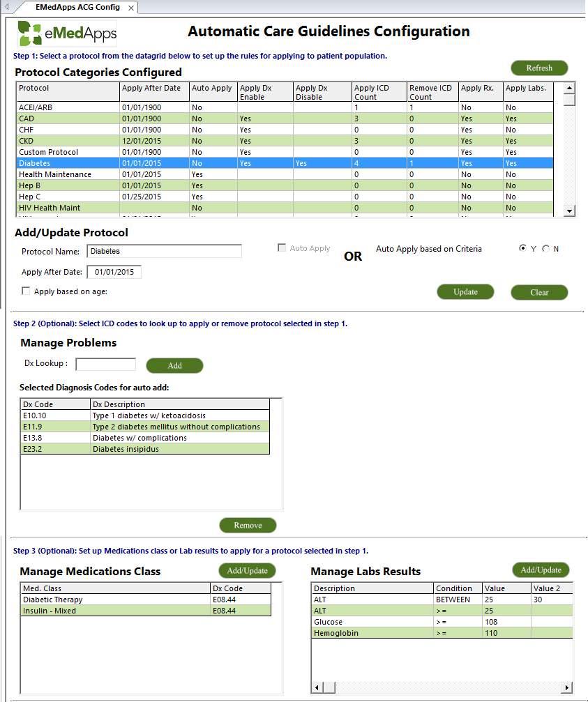Click the Value 2 column header

(x=552, y=588)
